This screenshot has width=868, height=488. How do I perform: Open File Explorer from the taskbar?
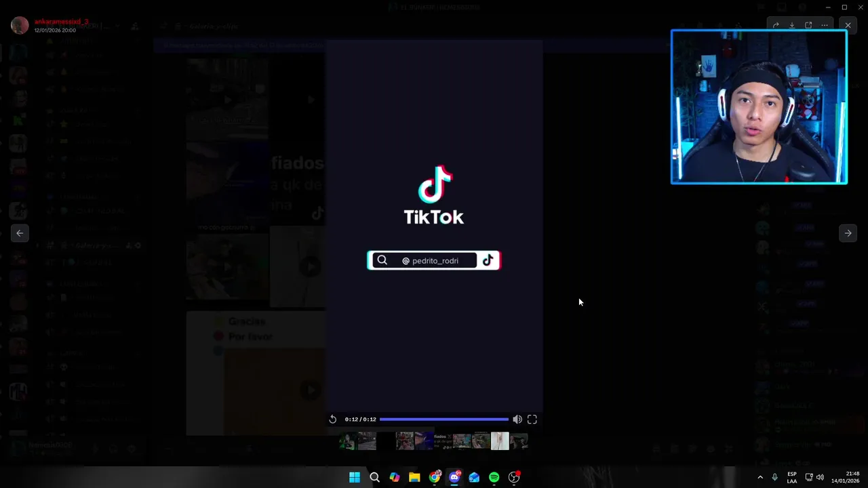pos(414,477)
